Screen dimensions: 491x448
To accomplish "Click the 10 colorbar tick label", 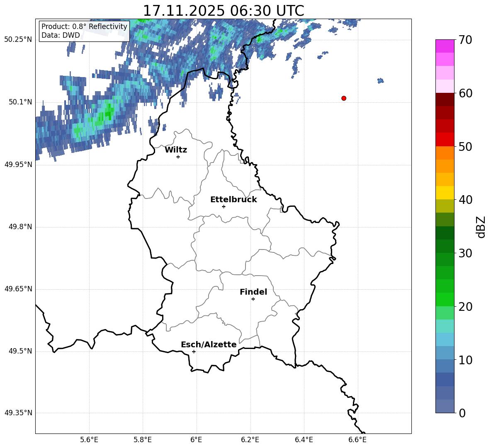I will pos(465,360).
